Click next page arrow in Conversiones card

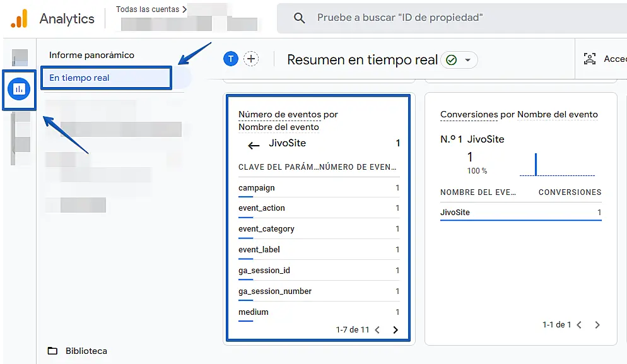597,325
